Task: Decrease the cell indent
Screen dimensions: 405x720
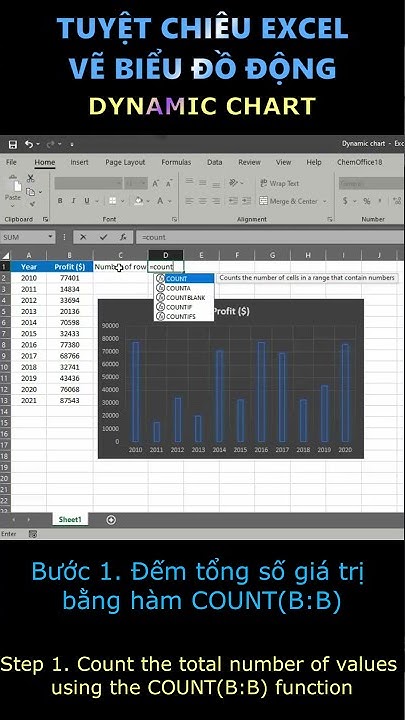Action: coord(233,201)
